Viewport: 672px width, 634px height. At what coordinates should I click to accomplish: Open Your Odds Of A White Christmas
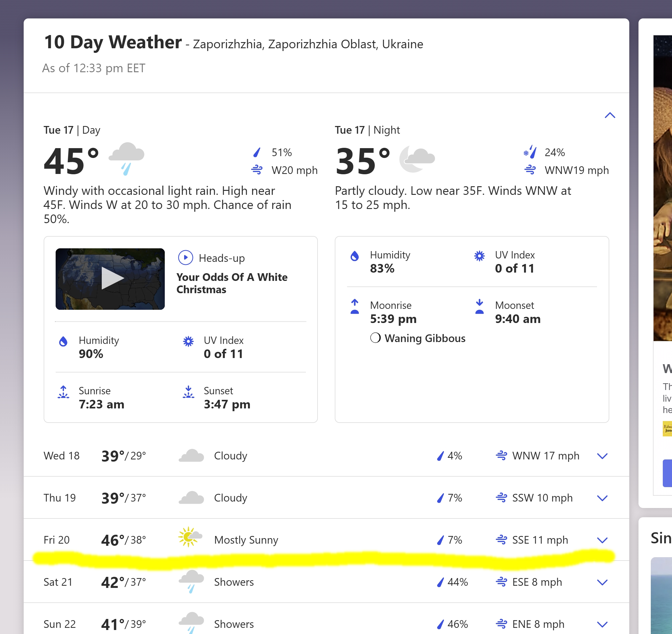[232, 283]
